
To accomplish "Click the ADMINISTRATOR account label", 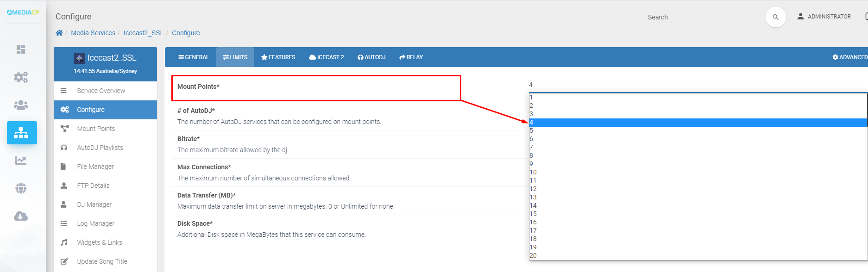I will 829,16.
